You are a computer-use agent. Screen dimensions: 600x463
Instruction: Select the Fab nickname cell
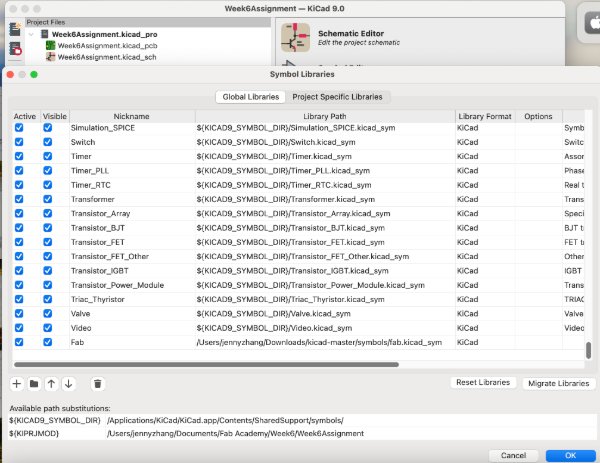tap(132, 342)
